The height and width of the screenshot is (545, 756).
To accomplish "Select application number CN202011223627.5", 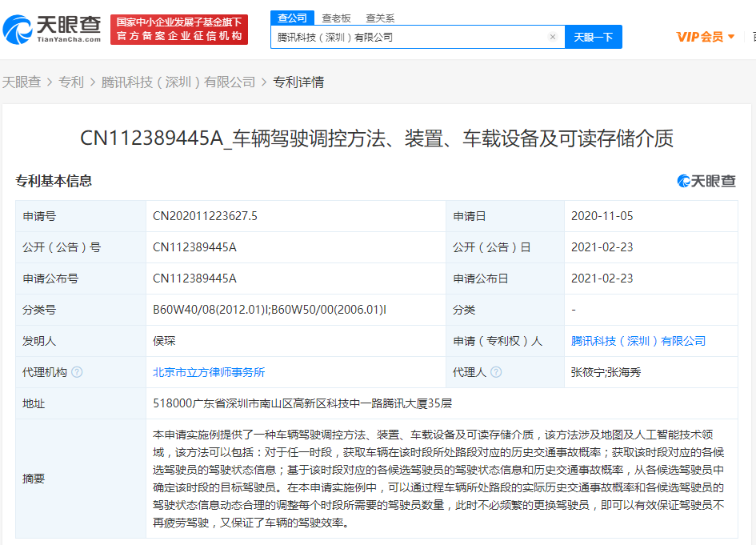I will tap(205, 216).
